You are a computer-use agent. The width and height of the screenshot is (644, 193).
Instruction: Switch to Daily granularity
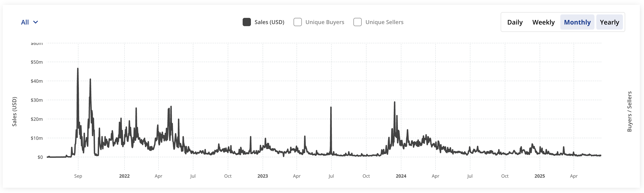(515, 22)
